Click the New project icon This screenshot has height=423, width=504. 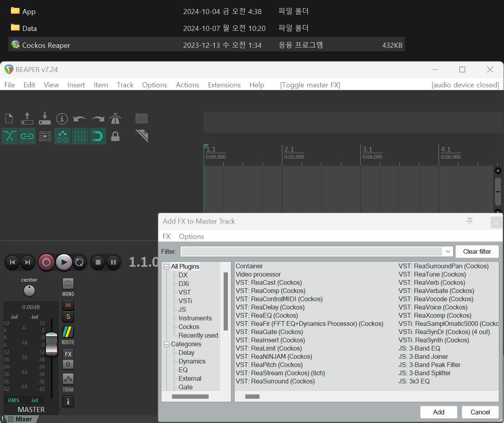[9, 118]
